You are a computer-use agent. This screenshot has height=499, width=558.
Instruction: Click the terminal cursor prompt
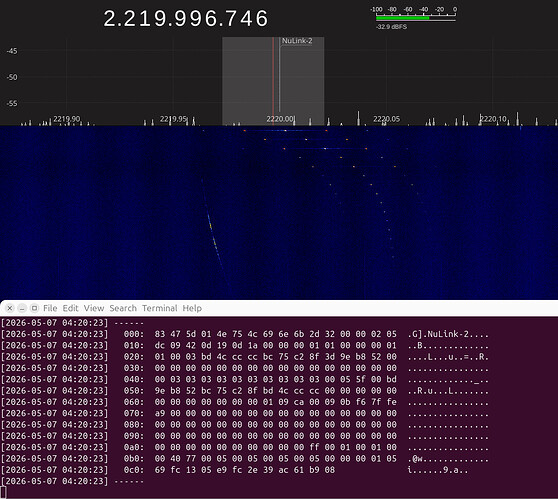(3, 493)
